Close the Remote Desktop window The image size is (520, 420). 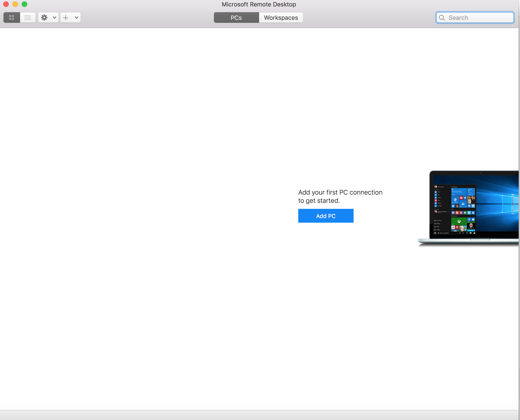point(6,4)
